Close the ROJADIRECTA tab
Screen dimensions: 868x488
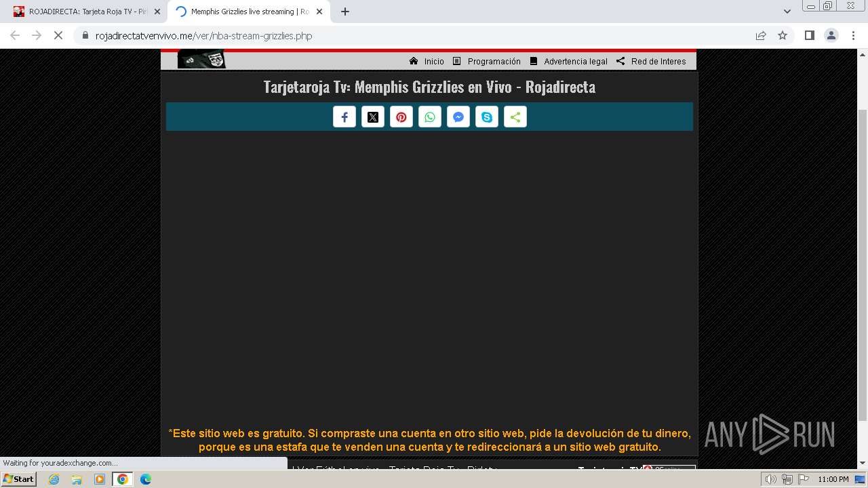(x=157, y=12)
